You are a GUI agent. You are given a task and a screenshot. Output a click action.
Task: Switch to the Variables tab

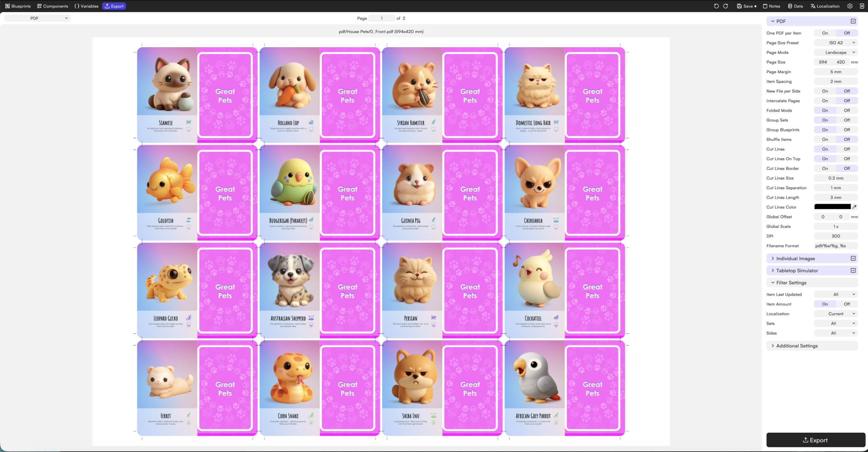(x=86, y=6)
